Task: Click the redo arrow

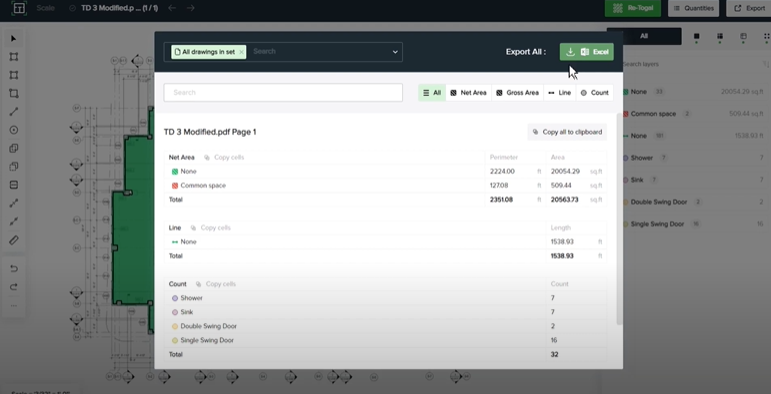Action: coord(14,287)
